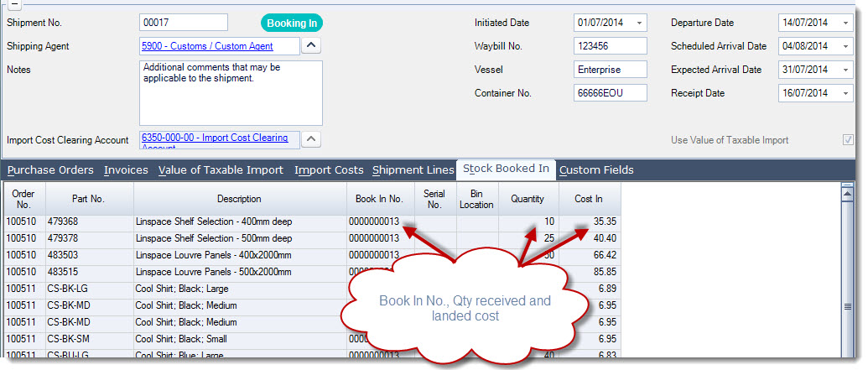Click Linspace Louvre Panels - 400x2000mm description

tap(214, 255)
